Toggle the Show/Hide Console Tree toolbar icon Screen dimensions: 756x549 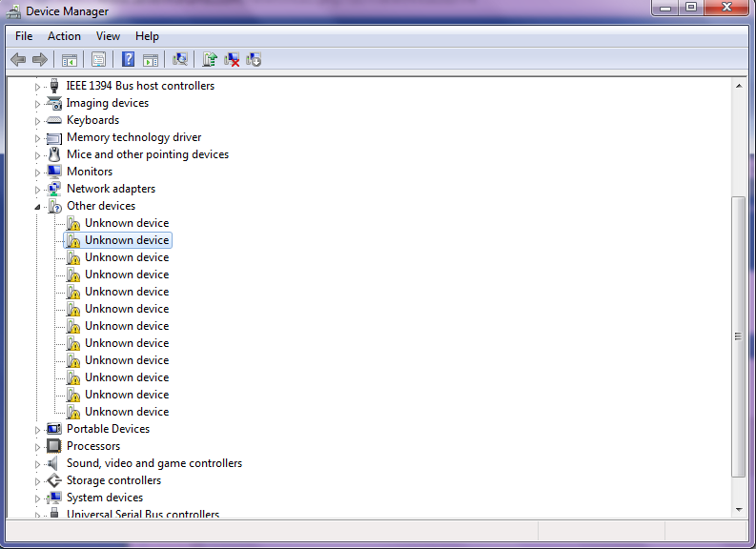[70, 60]
